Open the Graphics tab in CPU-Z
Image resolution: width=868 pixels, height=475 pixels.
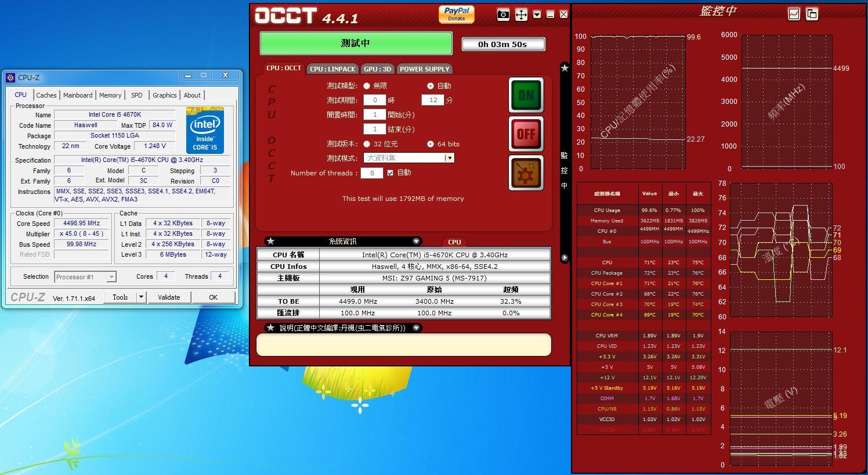165,95
